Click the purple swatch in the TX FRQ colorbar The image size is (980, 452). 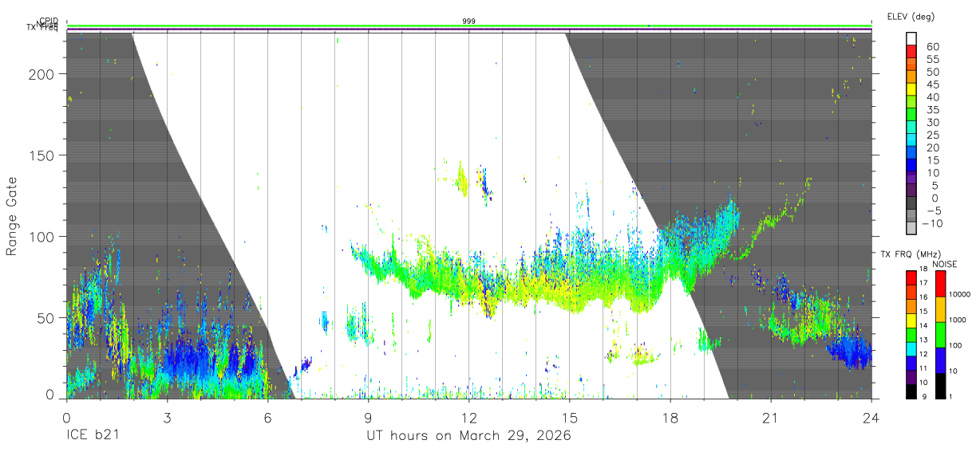tap(911, 377)
